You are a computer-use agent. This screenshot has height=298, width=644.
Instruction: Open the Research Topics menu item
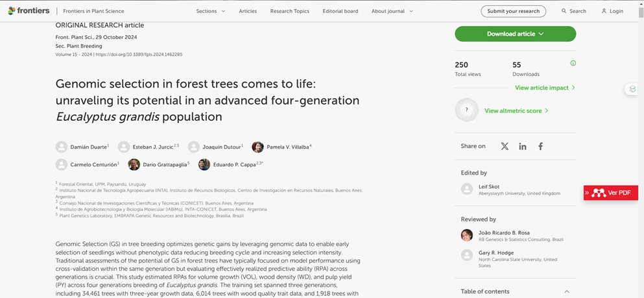point(289,11)
